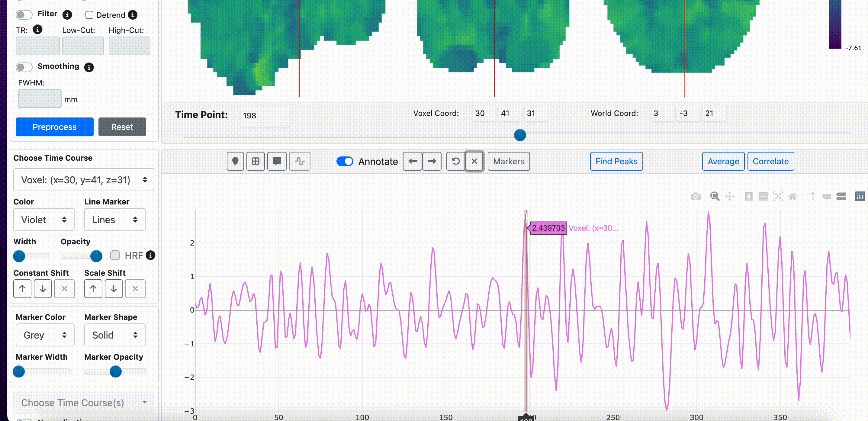Check the Detrend checkbox
This screenshot has height=421, width=868.
(89, 15)
